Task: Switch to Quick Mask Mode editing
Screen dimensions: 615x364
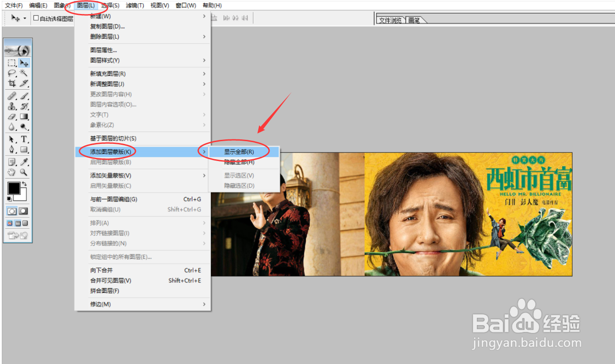Action: (x=23, y=211)
